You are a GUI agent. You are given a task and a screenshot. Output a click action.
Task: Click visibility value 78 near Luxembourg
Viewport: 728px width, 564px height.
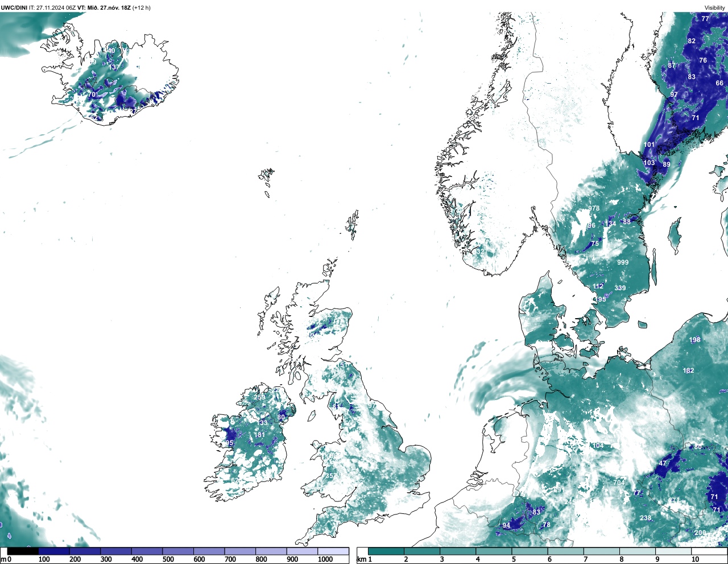tap(547, 525)
